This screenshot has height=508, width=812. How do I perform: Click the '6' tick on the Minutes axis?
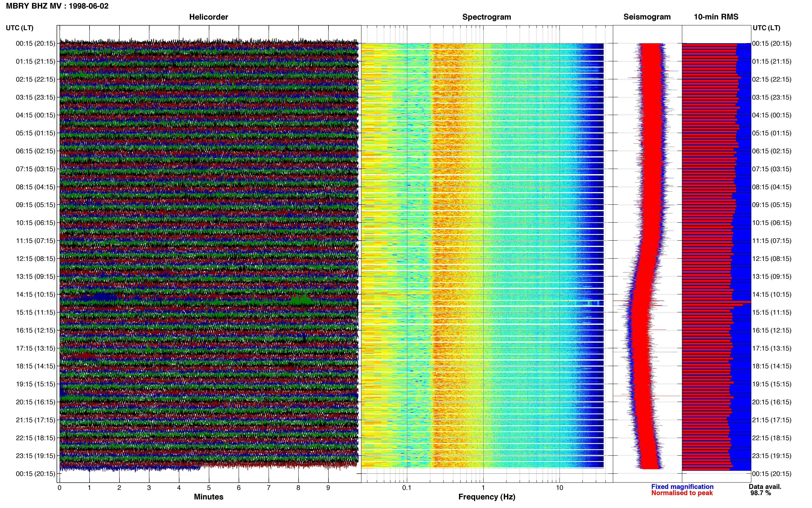pyautogui.click(x=239, y=487)
